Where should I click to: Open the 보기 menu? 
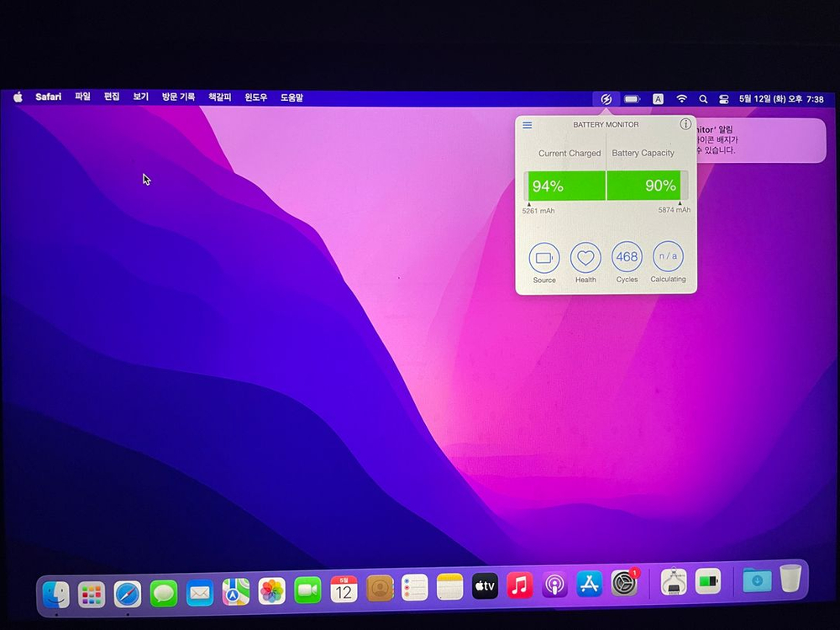140,97
